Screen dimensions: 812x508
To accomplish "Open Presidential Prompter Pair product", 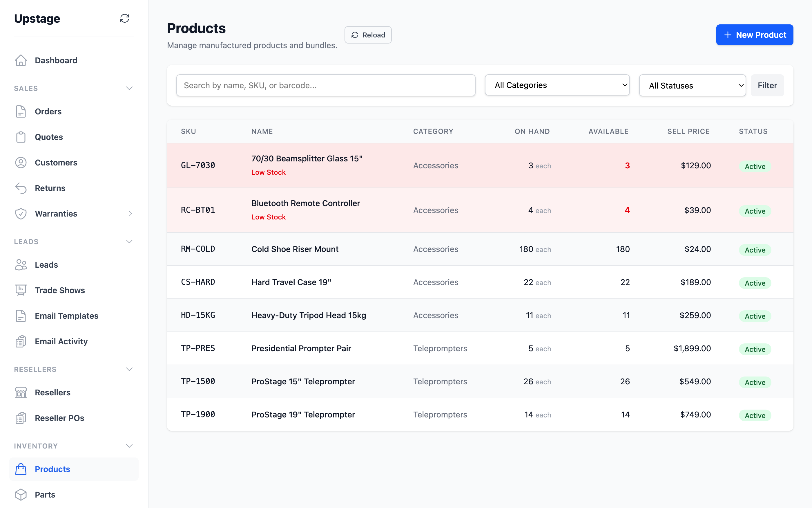I will click(x=301, y=348).
